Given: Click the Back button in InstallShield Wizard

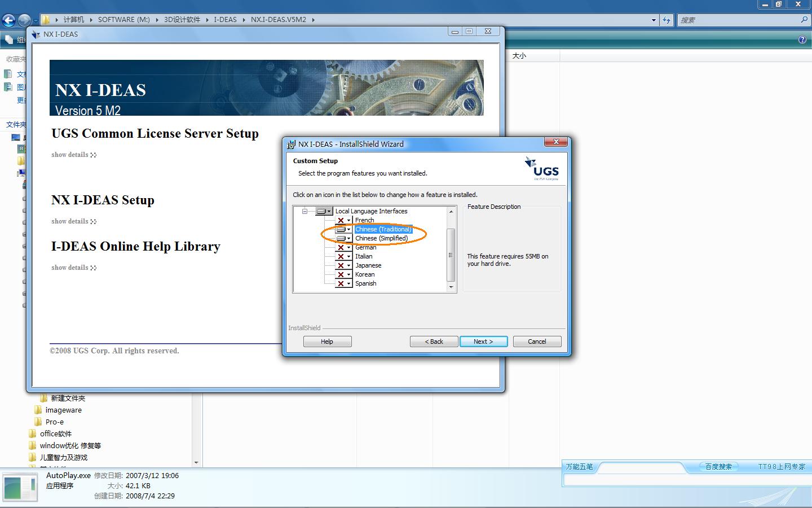Looking at the screenshot, I should [434, 341].
